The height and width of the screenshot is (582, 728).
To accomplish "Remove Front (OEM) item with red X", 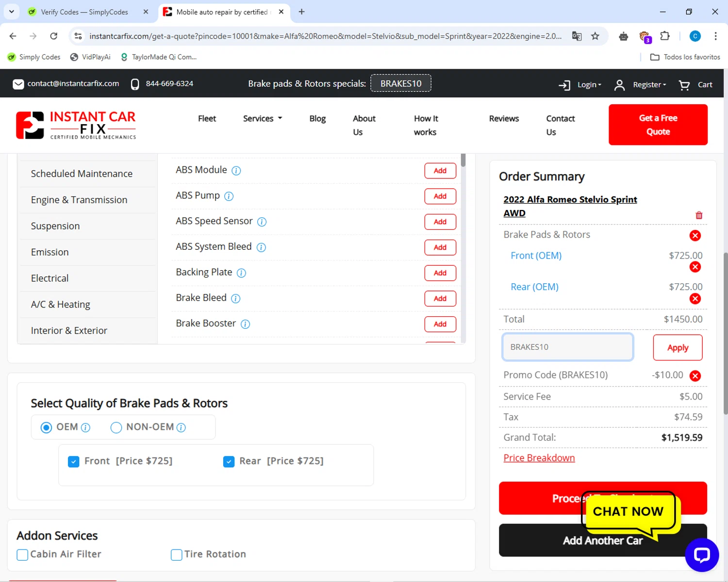I will [695, 267].
